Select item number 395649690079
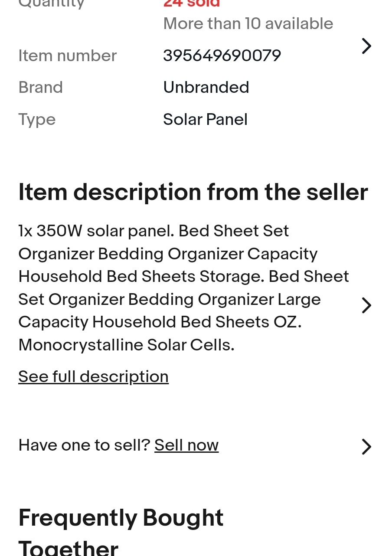 pyautogui.click(x=222, y=56)
